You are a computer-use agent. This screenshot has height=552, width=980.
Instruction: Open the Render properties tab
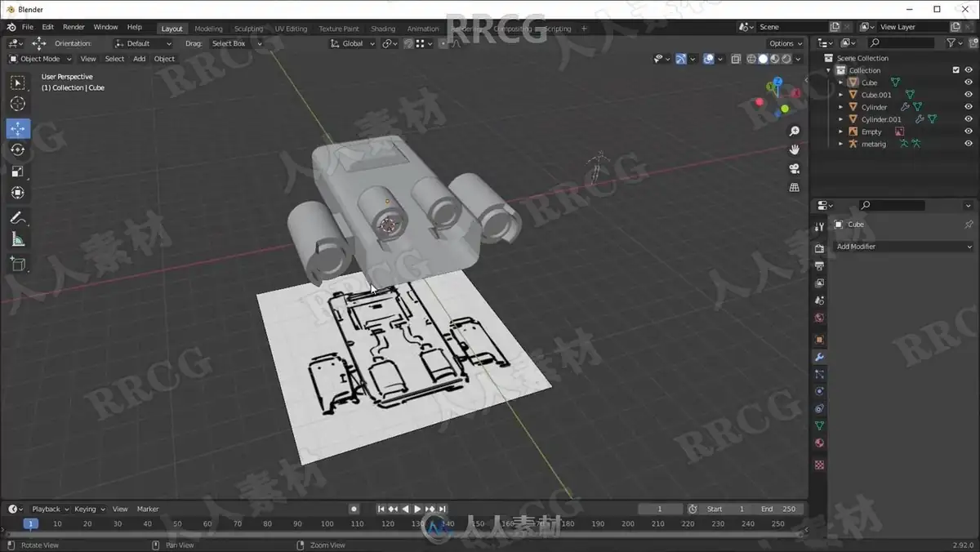point(819,248)
